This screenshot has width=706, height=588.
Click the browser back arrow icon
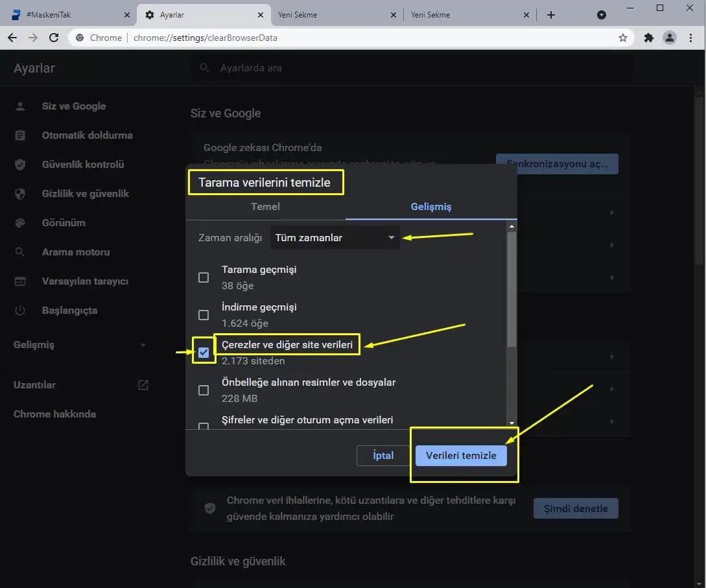tap(12, 38)
